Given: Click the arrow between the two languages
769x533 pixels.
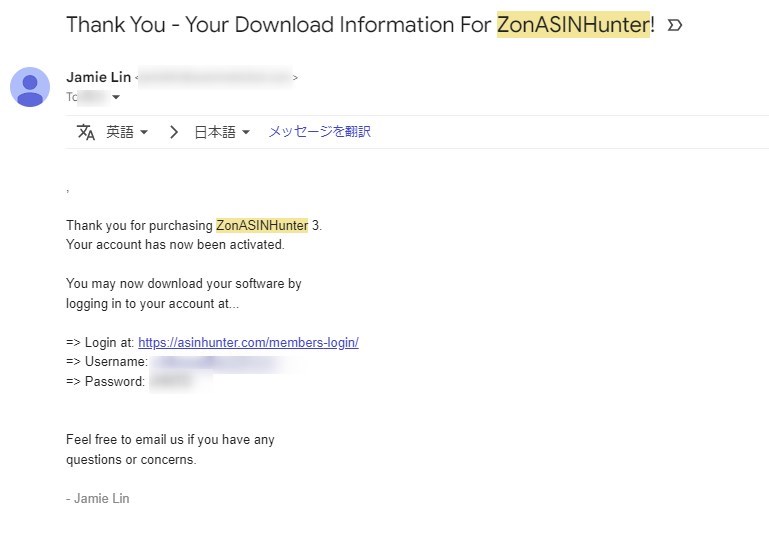Looking at the screenshot, I should click(173, 132).
